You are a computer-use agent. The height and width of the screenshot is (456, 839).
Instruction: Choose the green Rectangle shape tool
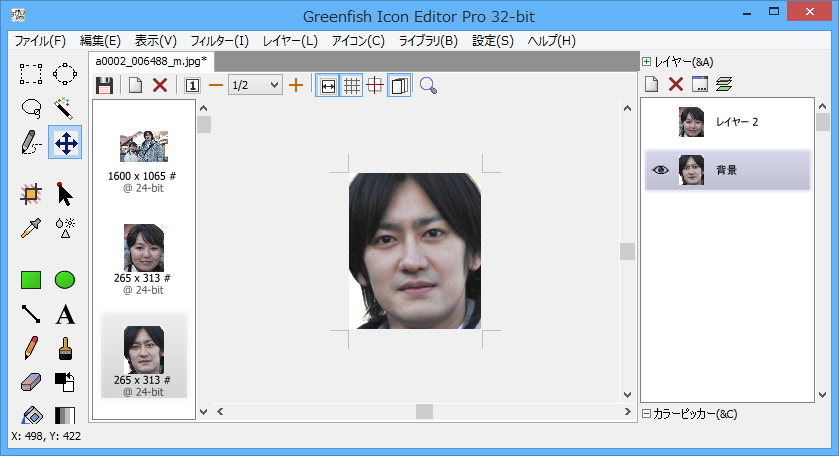(31, 280)
